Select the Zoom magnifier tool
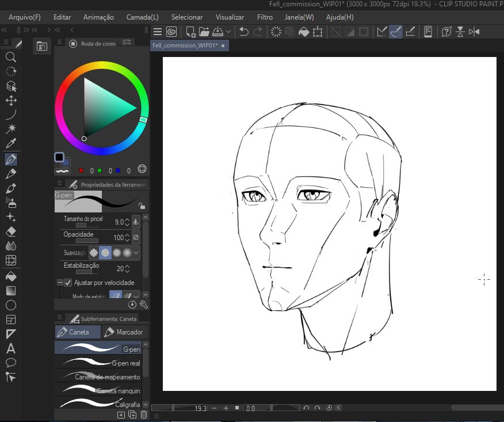 (x=10, y=57)
